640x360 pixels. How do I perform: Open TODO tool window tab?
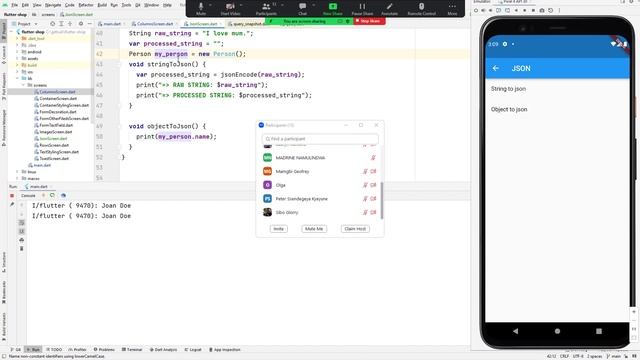tap(54, 350)
